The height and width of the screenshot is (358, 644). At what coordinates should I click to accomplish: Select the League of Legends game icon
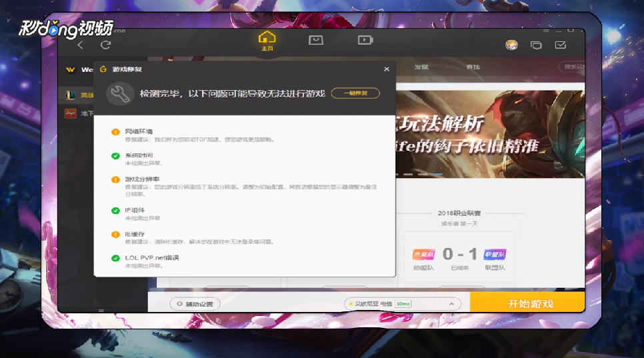click(x=71, y=95)
